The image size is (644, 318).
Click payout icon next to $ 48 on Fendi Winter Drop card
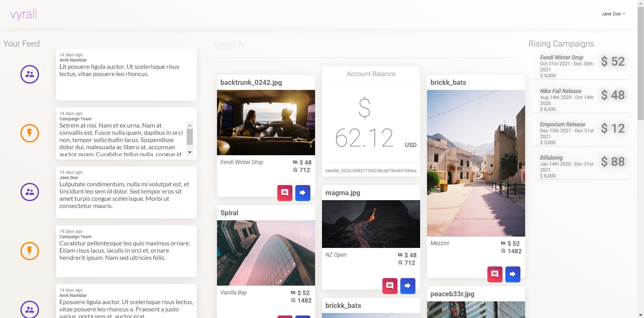pos(295,162)
